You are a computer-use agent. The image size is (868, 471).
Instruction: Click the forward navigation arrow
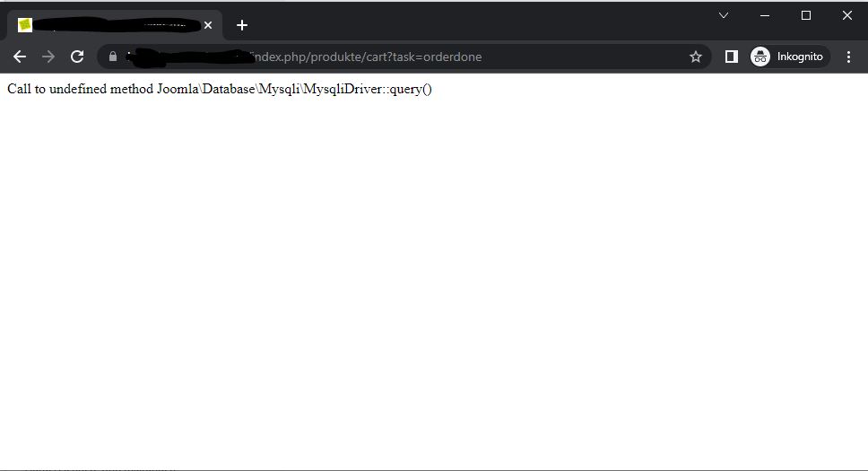click(x=48, y=57)
